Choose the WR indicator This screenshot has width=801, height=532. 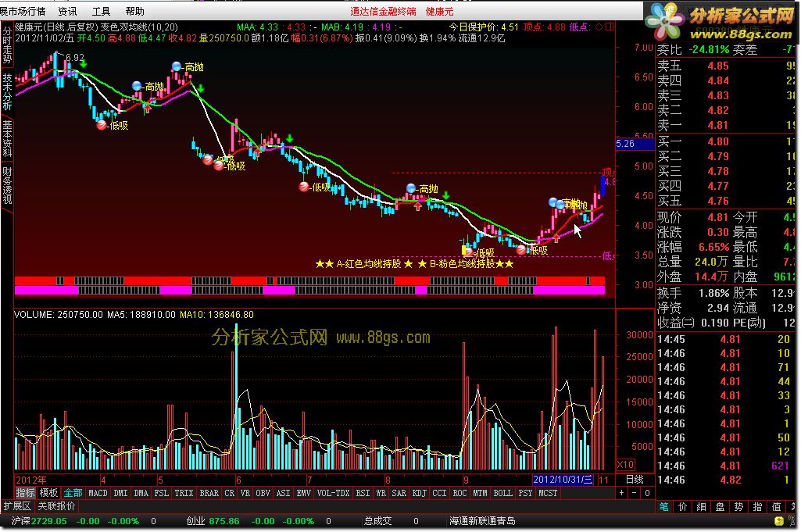pyautogui.click(x=381, y=493)
